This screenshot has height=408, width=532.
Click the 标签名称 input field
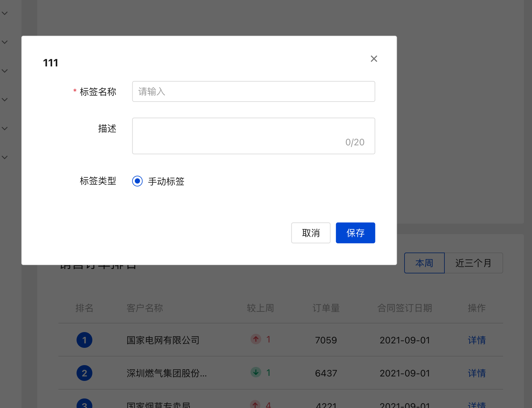point(253,91)
